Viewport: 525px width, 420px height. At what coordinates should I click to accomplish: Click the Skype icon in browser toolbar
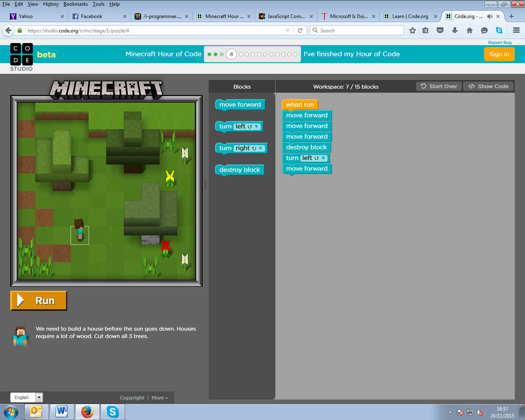pos(499,30)
